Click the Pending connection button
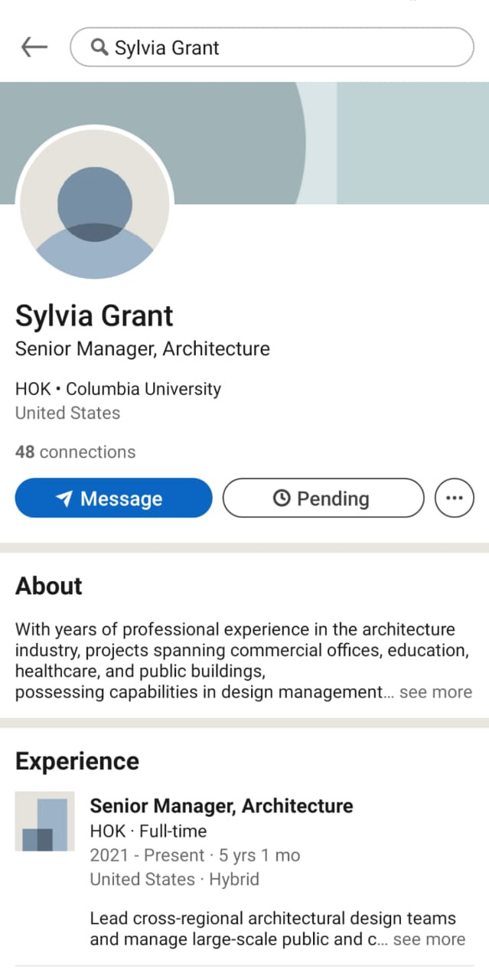The width and height of the screenshot is (489, 980). 323,498
